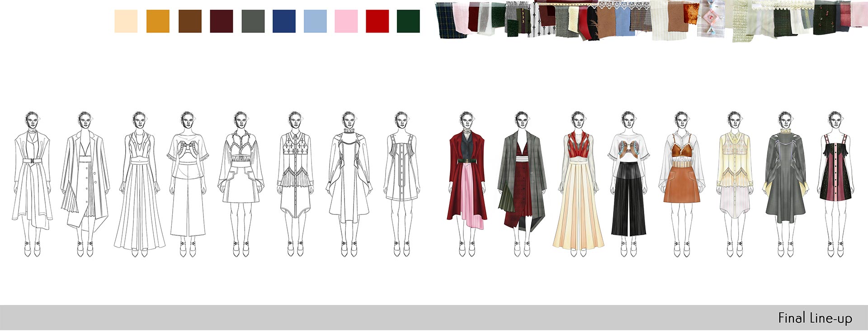Click the gray plaid coat colored figure
Image resolution: width=868 pixels, height=331 pixels.
(522, 184)
